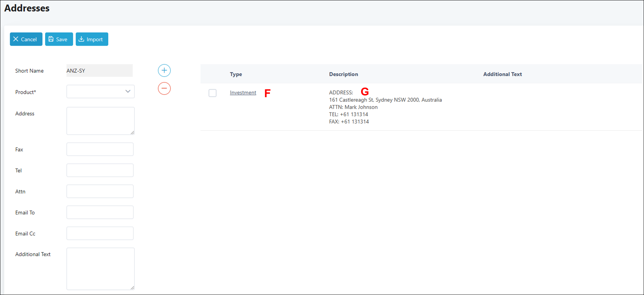This screenshot has height=295, width=644.
Task: Click inside the Additional Text textarea
Action: tap(100, 269)
